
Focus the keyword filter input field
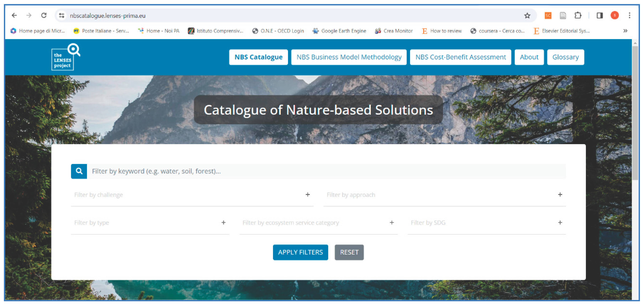325,171
